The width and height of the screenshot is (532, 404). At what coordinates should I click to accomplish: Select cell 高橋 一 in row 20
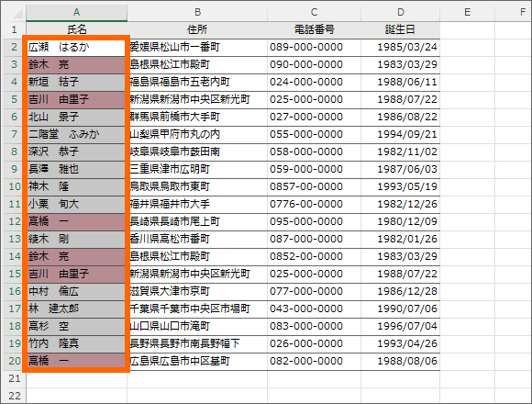77,361
